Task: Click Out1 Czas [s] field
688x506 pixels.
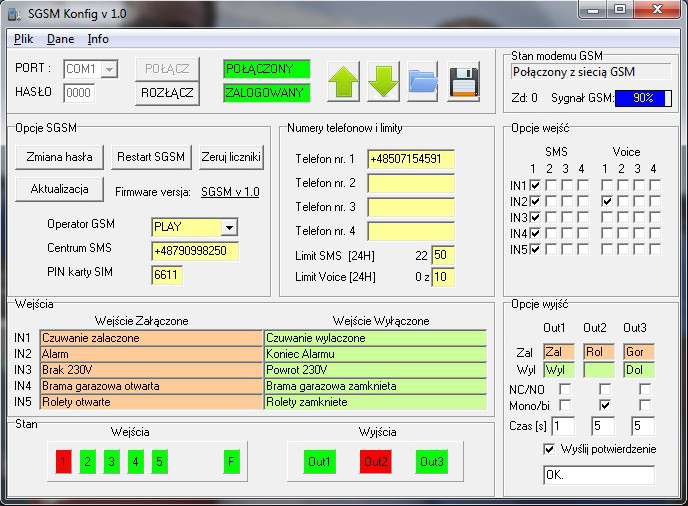Action: click(x=563, y=426)
